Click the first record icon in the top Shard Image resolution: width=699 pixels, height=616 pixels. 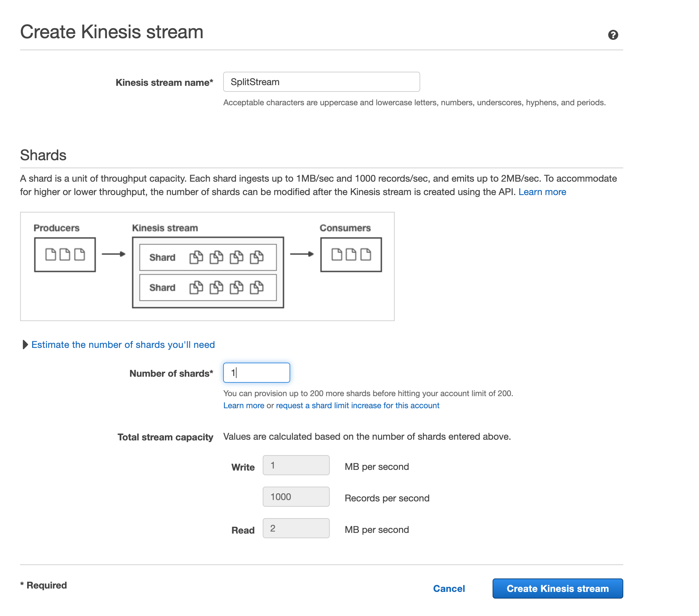[196, 257]
